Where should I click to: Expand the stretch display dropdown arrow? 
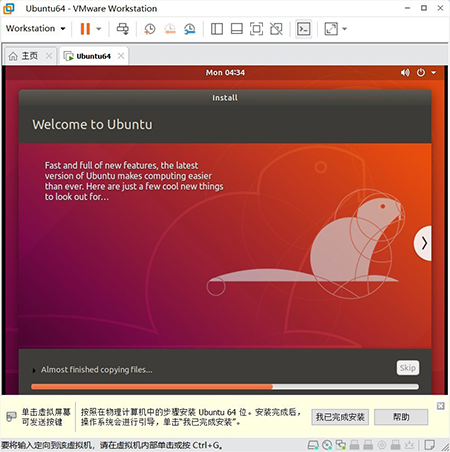[x=345, y=29]
